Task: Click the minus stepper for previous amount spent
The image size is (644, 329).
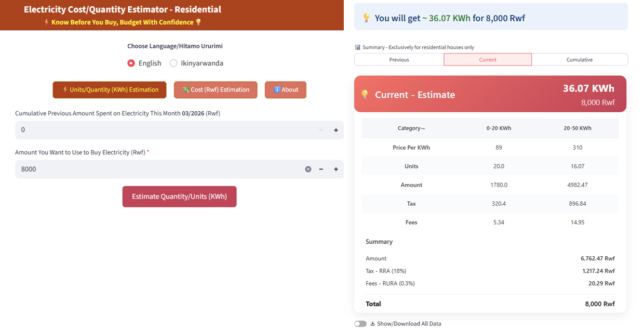Action: (x=321, y=130)
